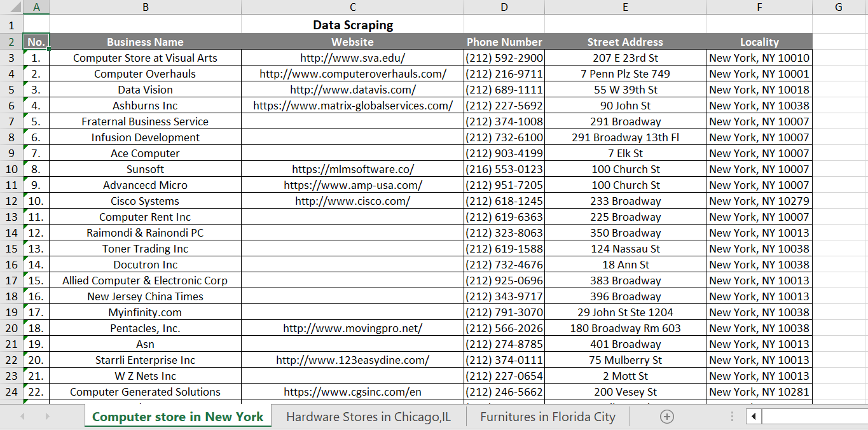Open the https://www.cgsinc.com/en link
Viewport: 868px width, 430px height.
coord(352,392)
